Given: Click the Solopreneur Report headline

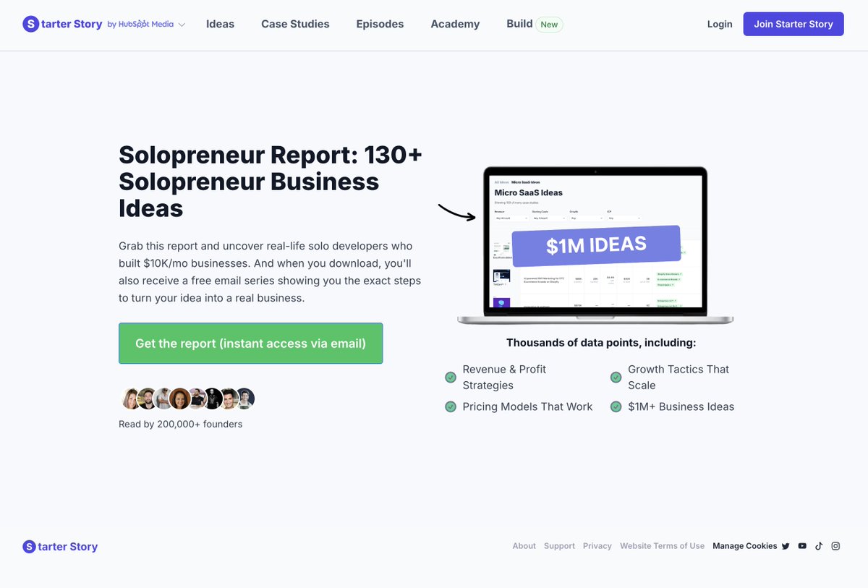Looking at the screenshot, I should [271, 182].
